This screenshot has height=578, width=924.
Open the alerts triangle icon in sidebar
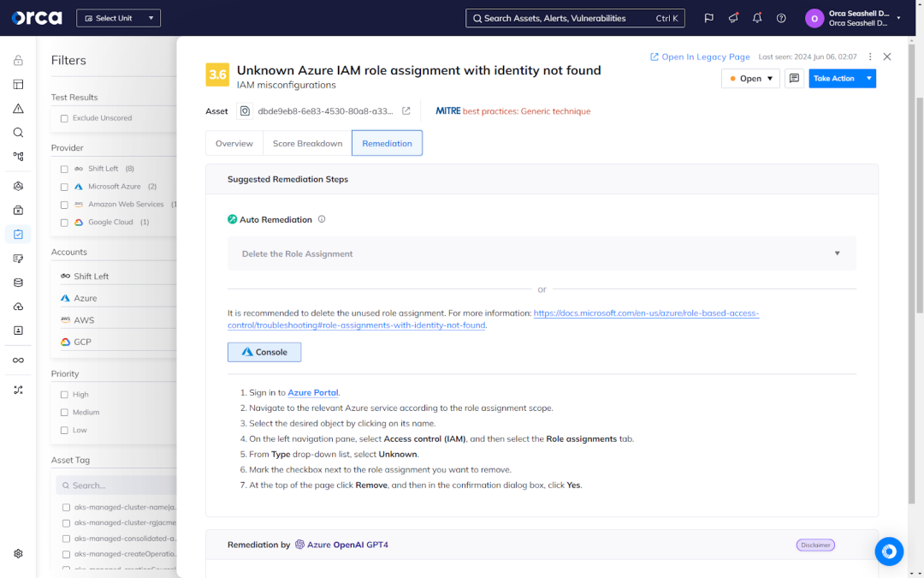coord(18,109)
